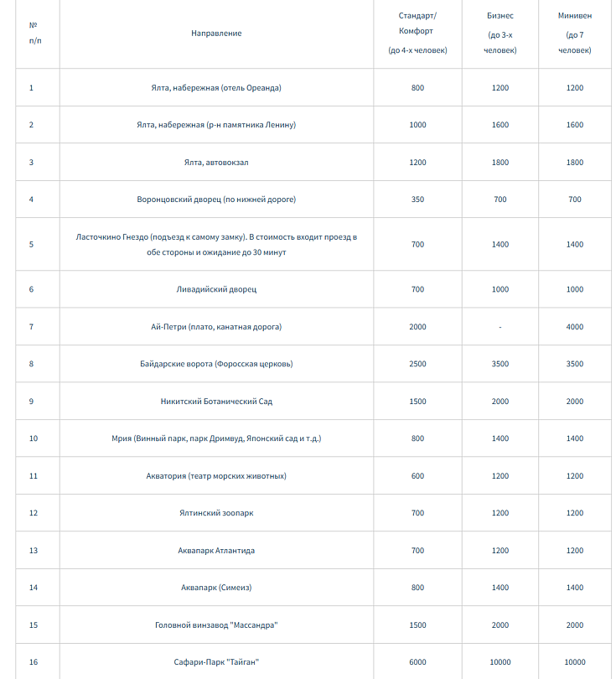Click "Ялта, автовокзал" destination cell
Image resolution: width=616 pixels, height=679 pixels.
point(216,163)
